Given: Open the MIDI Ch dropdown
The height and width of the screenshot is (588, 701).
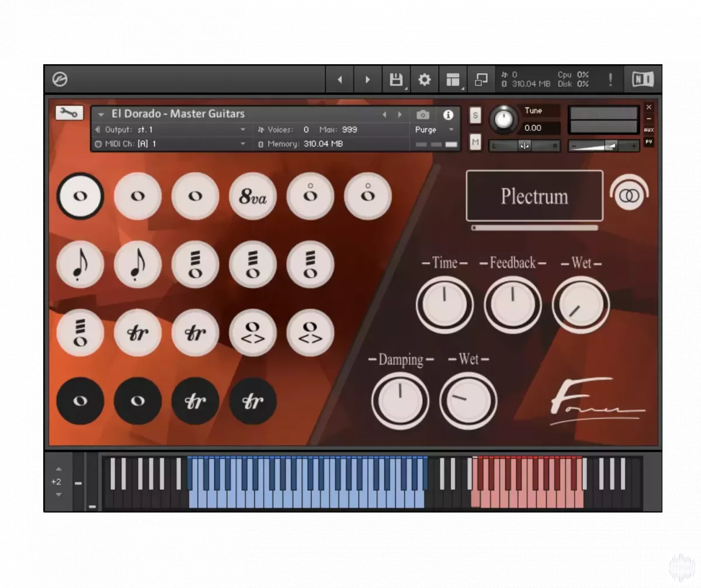Looking at the screenshot, I should coord(243,144).
